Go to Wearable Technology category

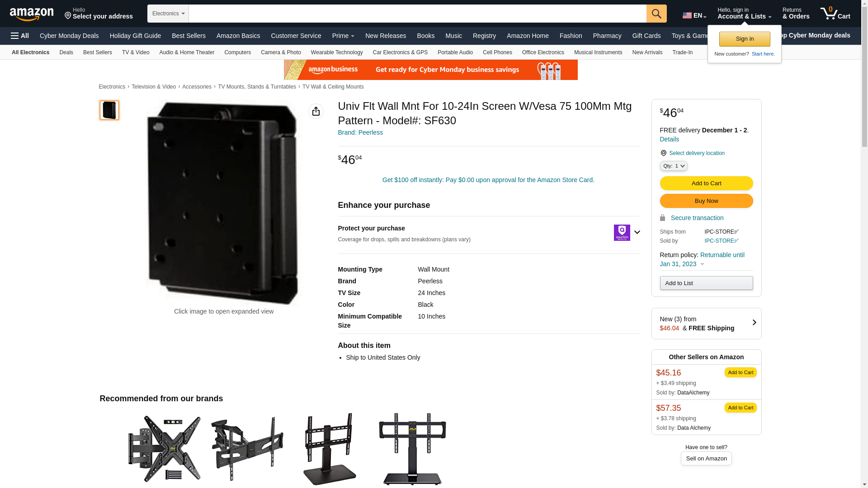337,52
